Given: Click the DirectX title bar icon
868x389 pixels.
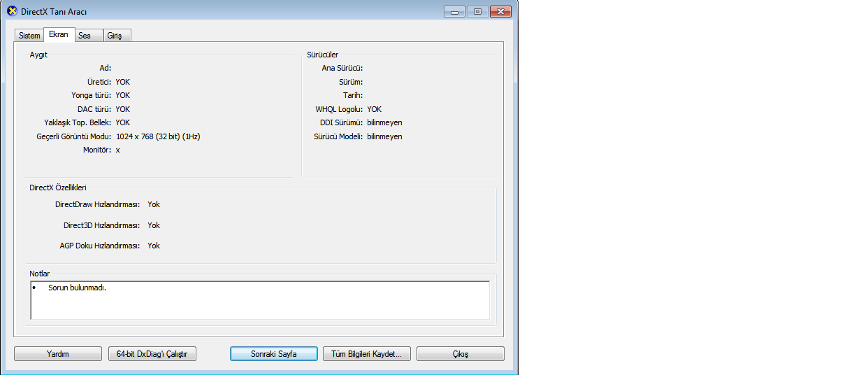Looking at the screenshot, I should [11, 12].
